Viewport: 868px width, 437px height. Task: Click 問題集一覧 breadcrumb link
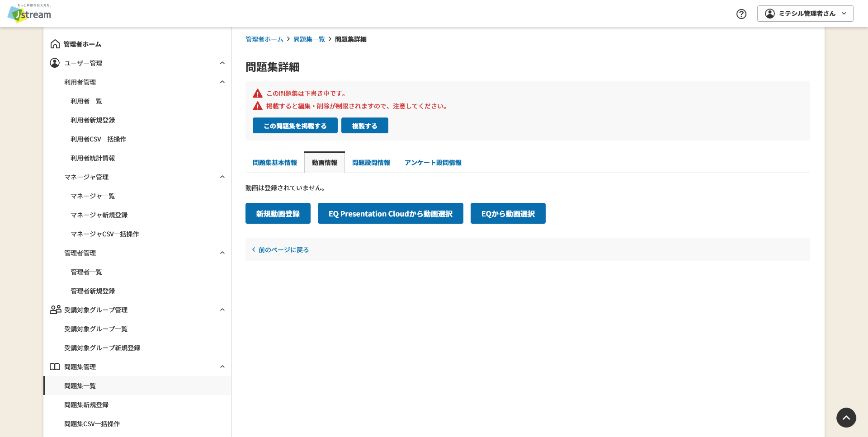tap(309, 39)
